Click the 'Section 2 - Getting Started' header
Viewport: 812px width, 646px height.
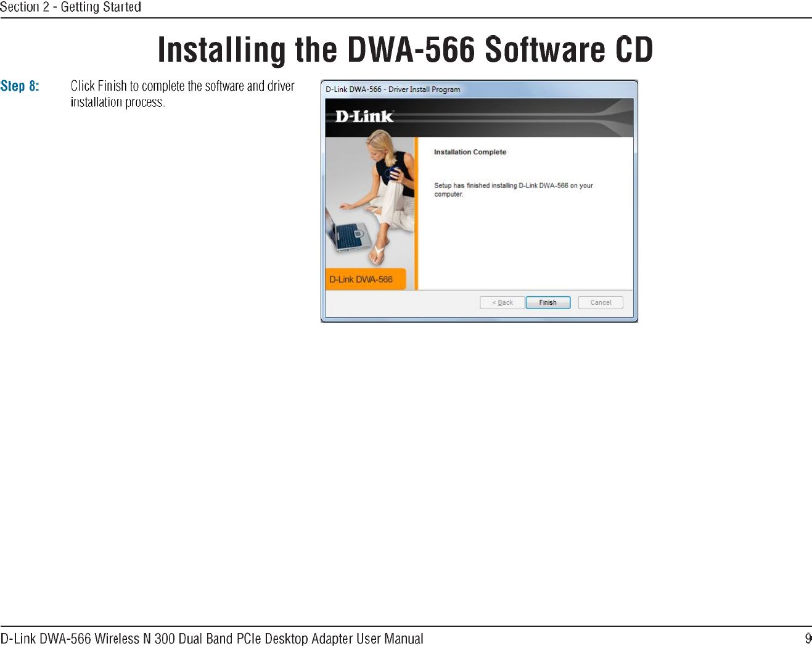tap(70, 7)
